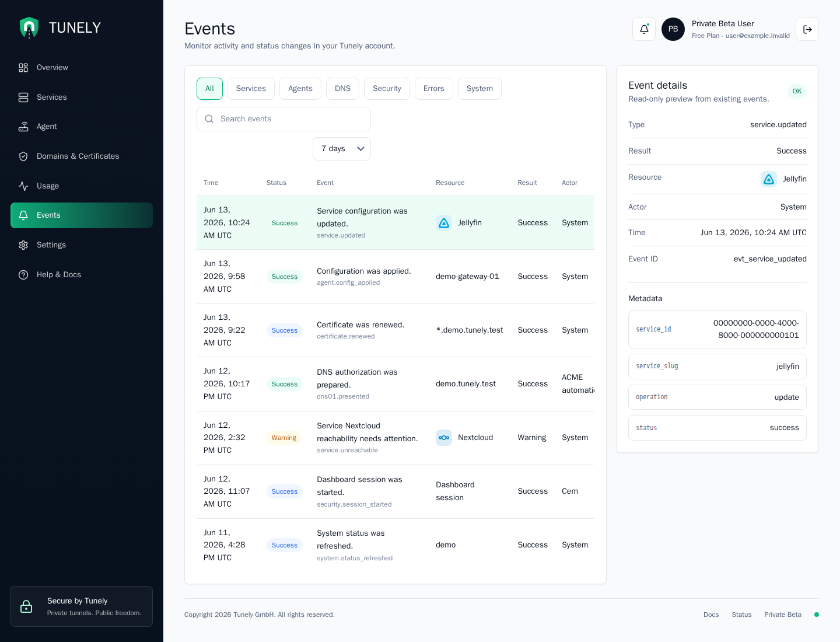Click the lock icon in Secure by Tunely card
This screenshot has height=642, width=840.
click(26, 606)
